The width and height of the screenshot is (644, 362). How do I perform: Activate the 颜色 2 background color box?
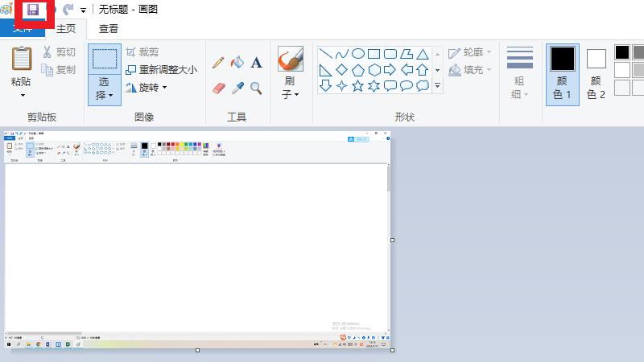pyautogui.click(x=596, y=74)
